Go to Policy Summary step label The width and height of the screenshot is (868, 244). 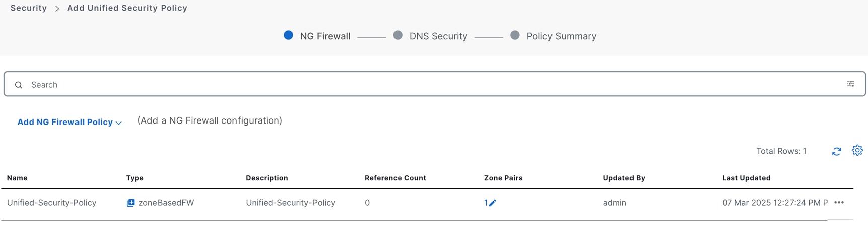click(x=561, y=36)
